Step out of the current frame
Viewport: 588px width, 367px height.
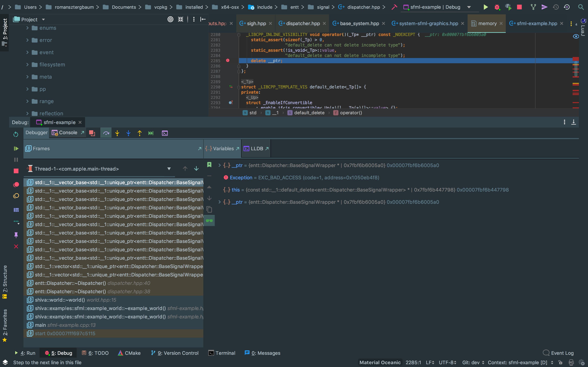click(x=140, y=133)
